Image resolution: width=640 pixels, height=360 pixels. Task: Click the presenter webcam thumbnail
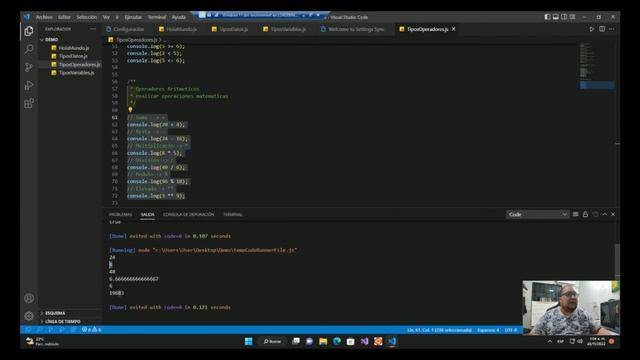(x=571, y=308)
